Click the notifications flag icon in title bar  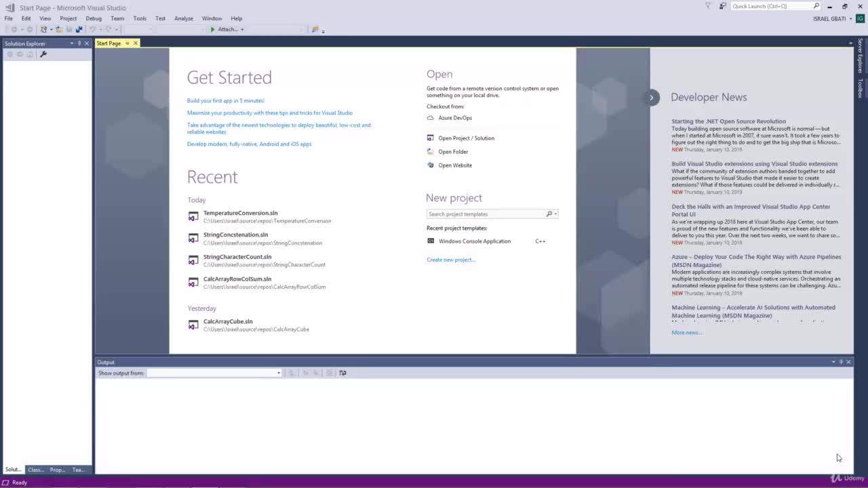click(x=708, y=6)
